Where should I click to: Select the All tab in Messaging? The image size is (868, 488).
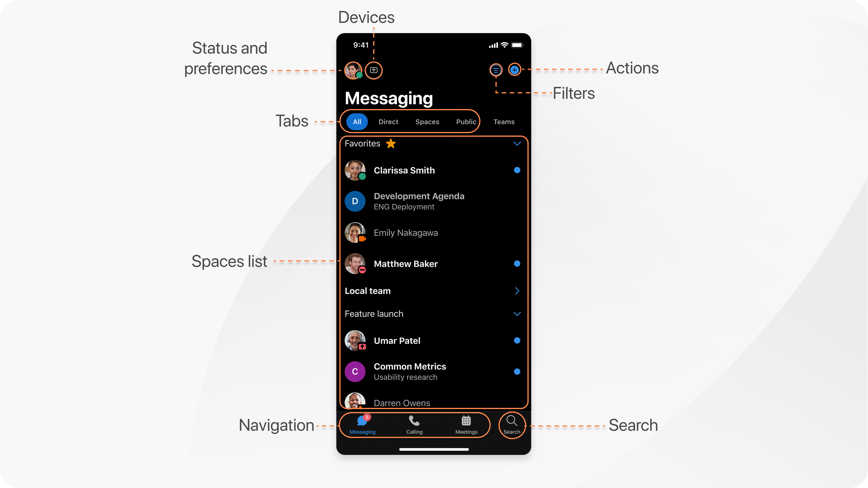(x=357, y=122)
